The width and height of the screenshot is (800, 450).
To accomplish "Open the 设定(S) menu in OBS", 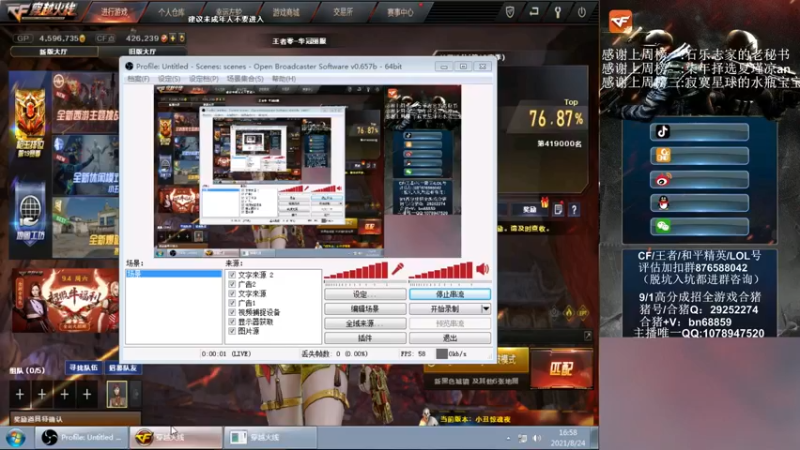I will click(169, 79).
